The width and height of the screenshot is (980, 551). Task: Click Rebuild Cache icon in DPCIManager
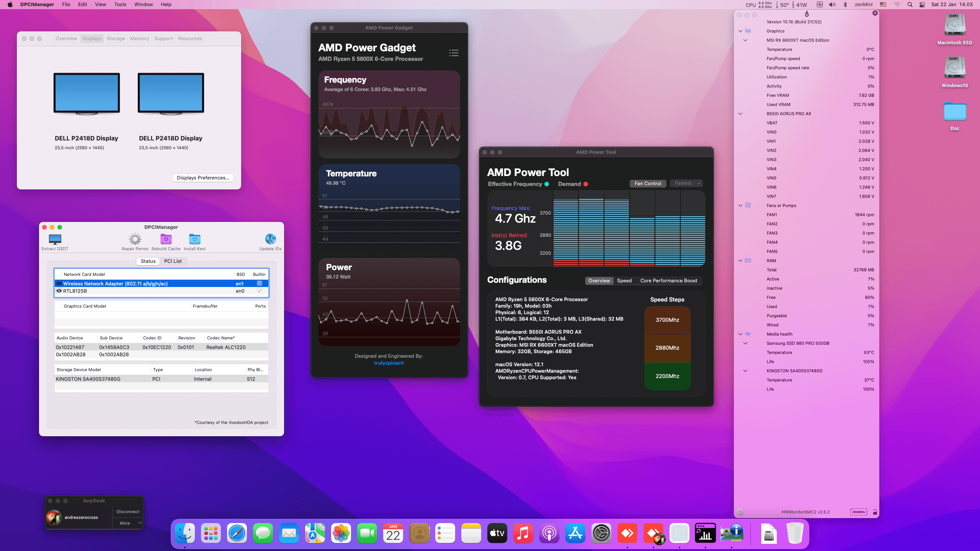click(166, 239)
